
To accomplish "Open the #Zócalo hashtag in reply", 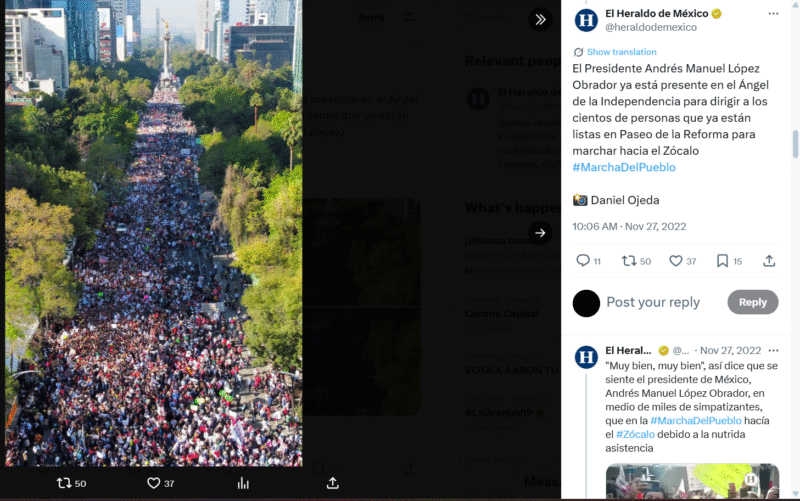I will tap(635, 435).
